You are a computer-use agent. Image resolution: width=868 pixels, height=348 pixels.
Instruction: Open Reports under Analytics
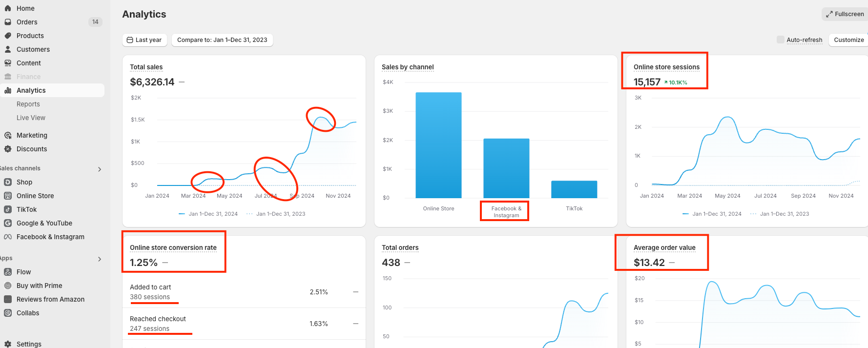click(28, 104)
